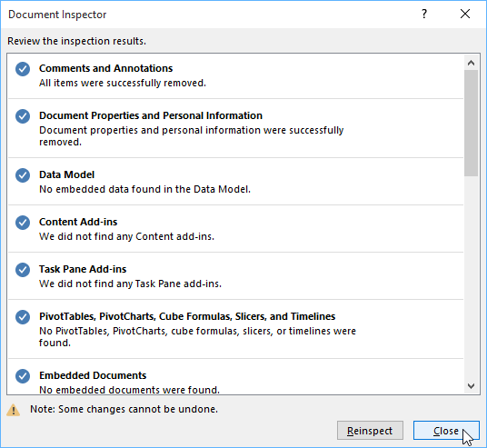The width and height of the screenshot is (487, 448).
Task: Select the Data Model result heading
Action: click(66, 174)
